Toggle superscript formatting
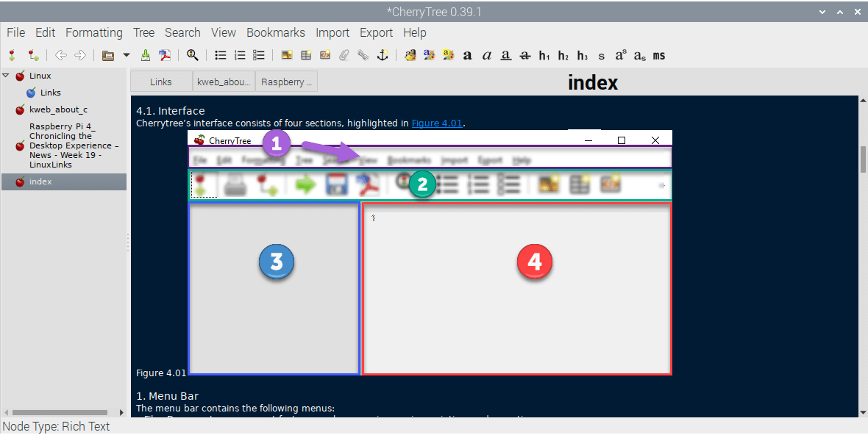Image resolution: width=868 pixels, height=435 pixels. (x=621, y=55)
